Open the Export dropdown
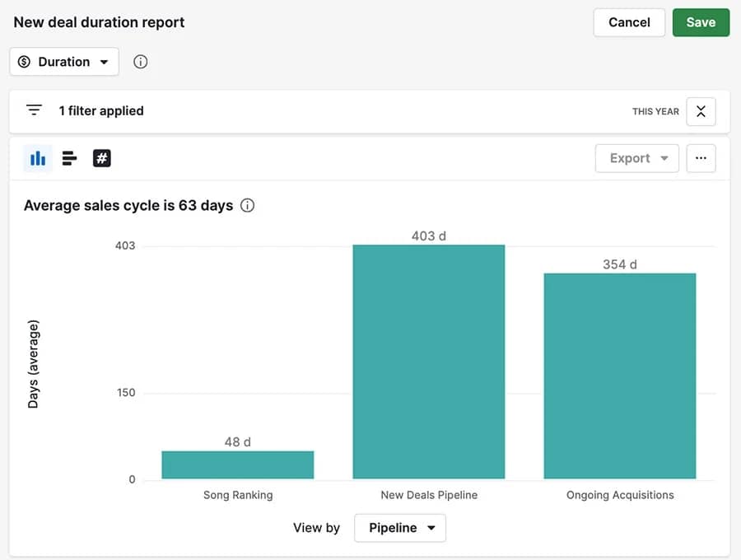This screenshot has height=560, width=741. pyautogui.click(x=636, y=157)
